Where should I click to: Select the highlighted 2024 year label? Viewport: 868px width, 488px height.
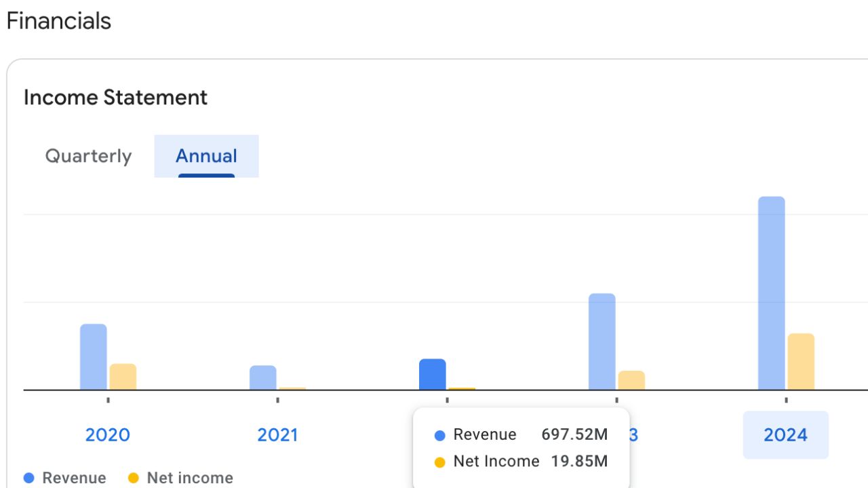pos(786,434)
